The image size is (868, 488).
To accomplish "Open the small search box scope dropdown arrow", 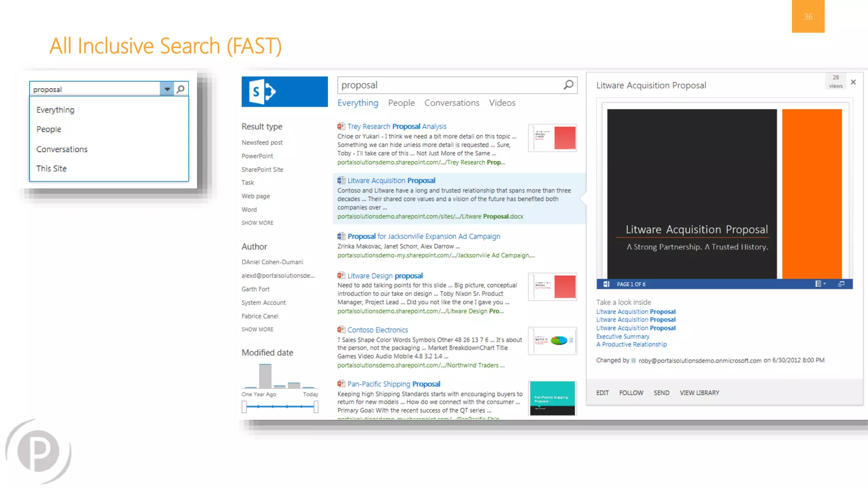I will point(167,89).
